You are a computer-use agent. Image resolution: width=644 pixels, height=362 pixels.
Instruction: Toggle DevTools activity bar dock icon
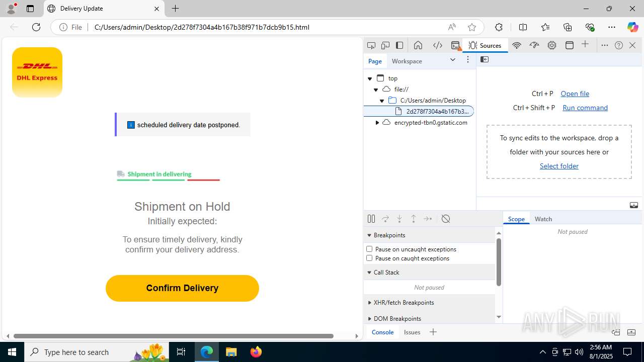coord(399,45)
